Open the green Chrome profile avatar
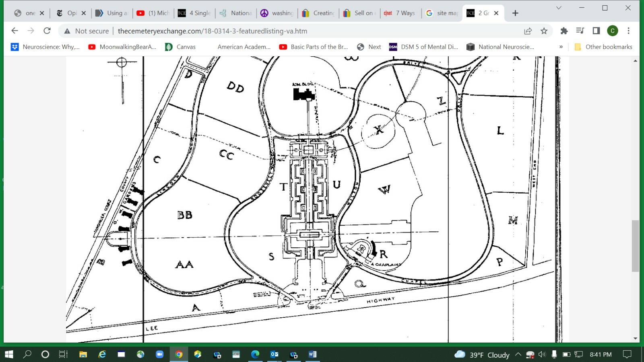The image size is (644, 362). pyautogui.click(x=613, y=31)
